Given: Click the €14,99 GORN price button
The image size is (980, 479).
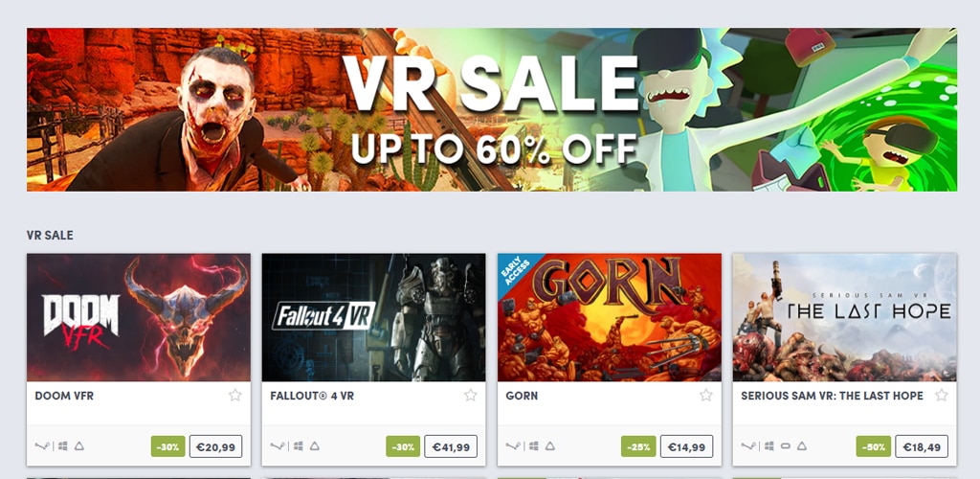Looking at the screenshot, I should point(686,446).
